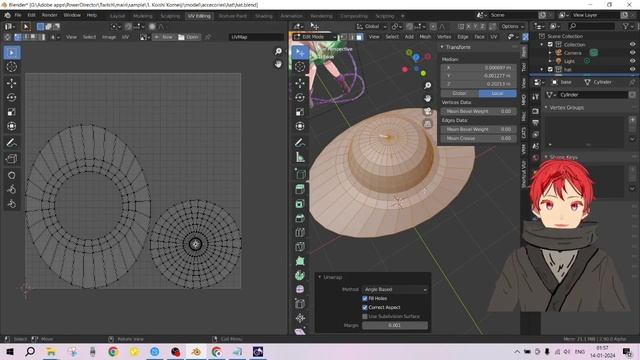Toggle Use Subdivision Surface checkbox
Viewport: 640px width, 360px height.
[365, 316]
